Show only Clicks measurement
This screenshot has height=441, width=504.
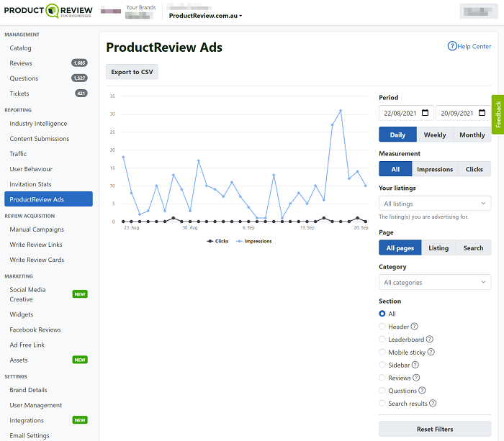[474, 169]
